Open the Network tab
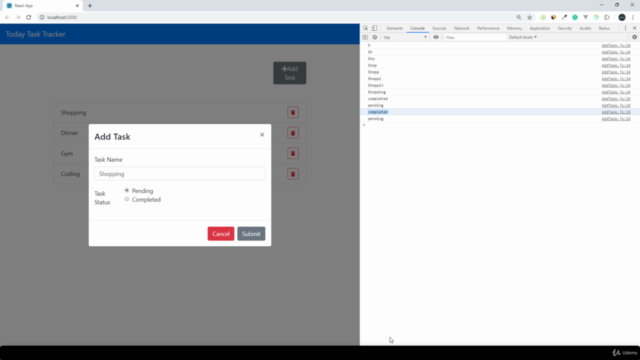The height and width of the screenshot is (360, 640). pyautogui.click(x=461, y=28)
